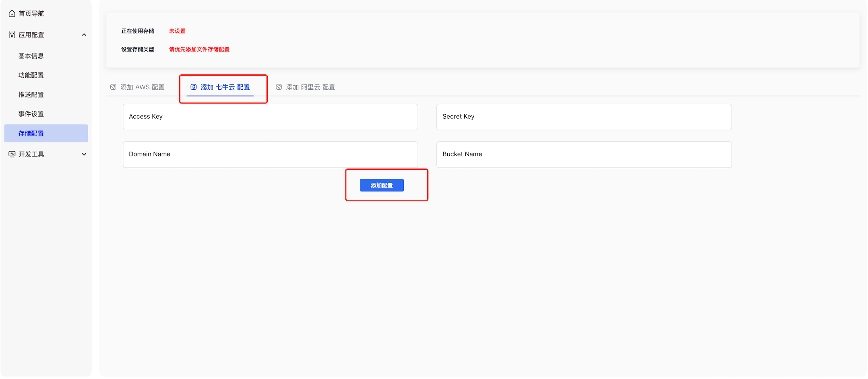Focus the Access Key input field
Image resolution: width=868 pixels, height=379 pixels.
click(270, 117)
